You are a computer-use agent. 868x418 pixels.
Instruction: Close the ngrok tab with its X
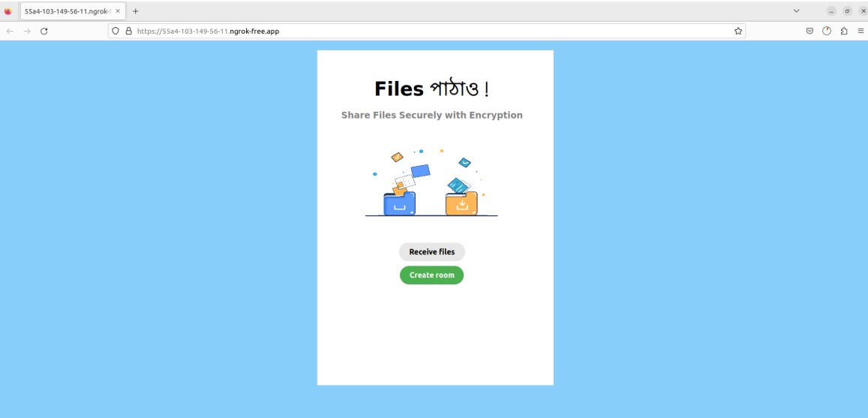pos(117,11)
